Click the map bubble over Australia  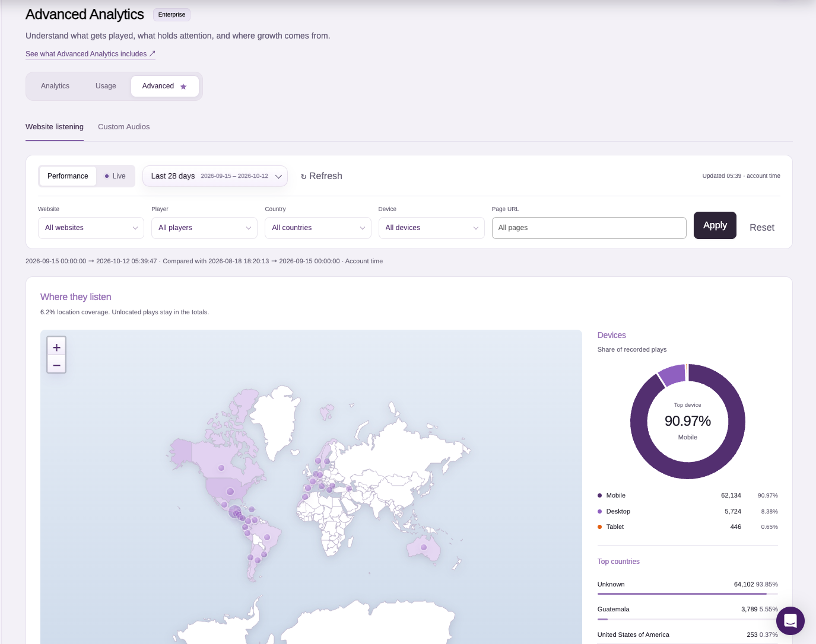click(424, 547)
